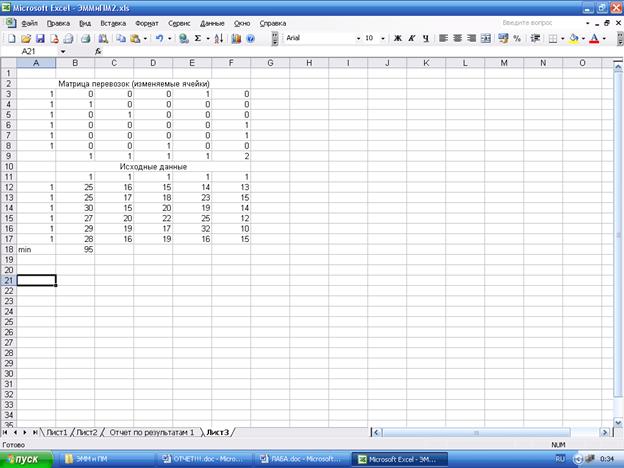Open the Правка menu
624x468 pixels.
click(58, 23)
